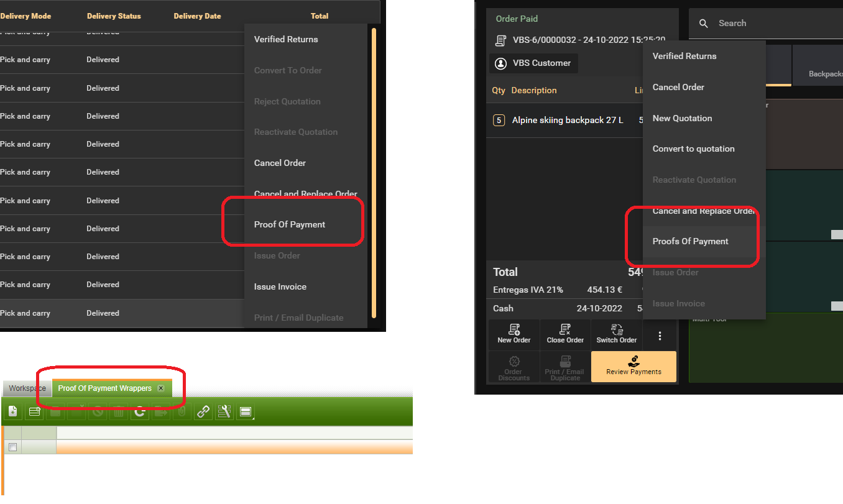This screenshot has height=504, width=843.
Task: Click the quantity 5 box for the backpack
Action: pos(499,120)
